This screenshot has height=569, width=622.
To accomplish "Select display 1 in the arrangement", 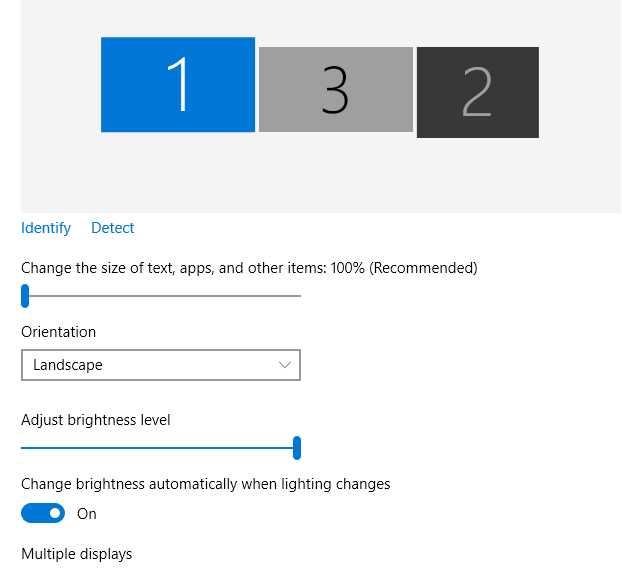I will (x=178, y=85).
